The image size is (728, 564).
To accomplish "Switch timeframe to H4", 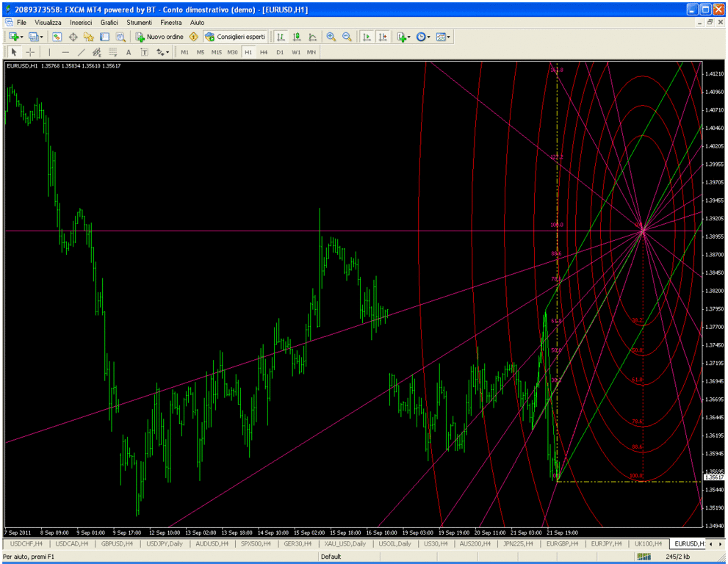I will point(264,52).
